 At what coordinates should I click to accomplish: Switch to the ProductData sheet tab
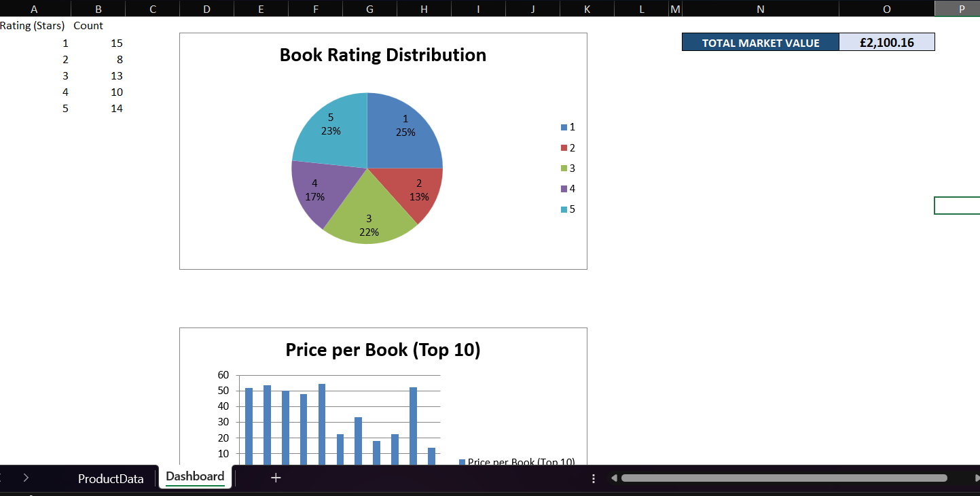pos(111,478)
